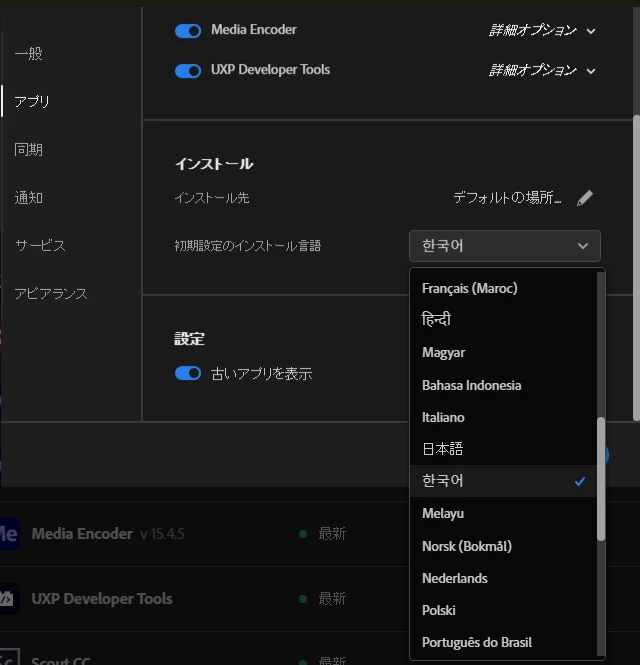Select Nederlands as install language
This screenshot has width=640, height=665.
tap(503, 578)
